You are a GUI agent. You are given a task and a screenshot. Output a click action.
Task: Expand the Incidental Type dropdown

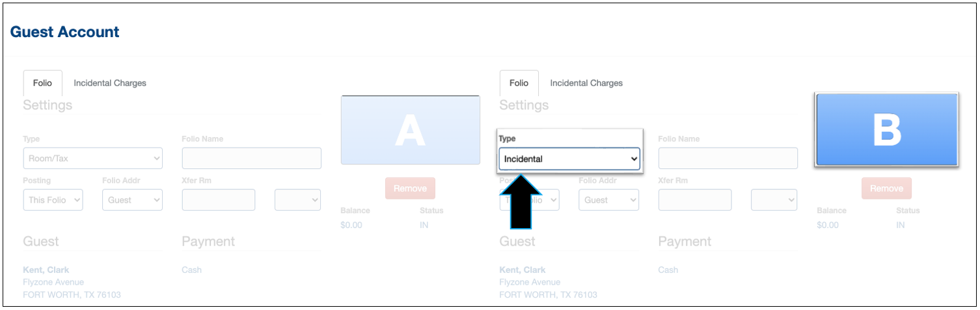[x=569, y=159]
